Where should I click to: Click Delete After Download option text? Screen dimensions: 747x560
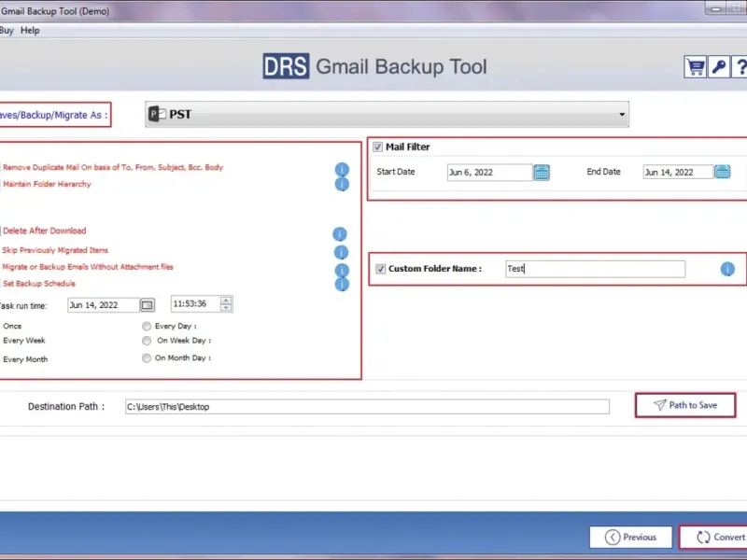44,231
